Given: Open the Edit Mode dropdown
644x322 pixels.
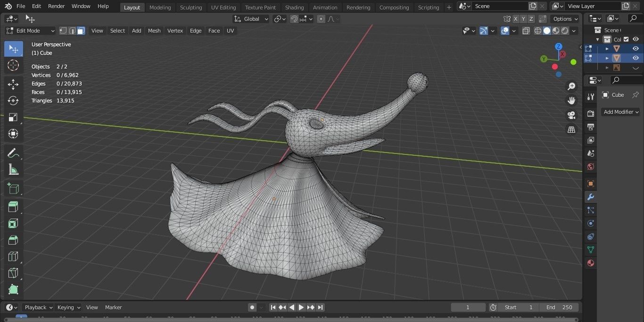Looking at the screenshot, I should [30, 31].
